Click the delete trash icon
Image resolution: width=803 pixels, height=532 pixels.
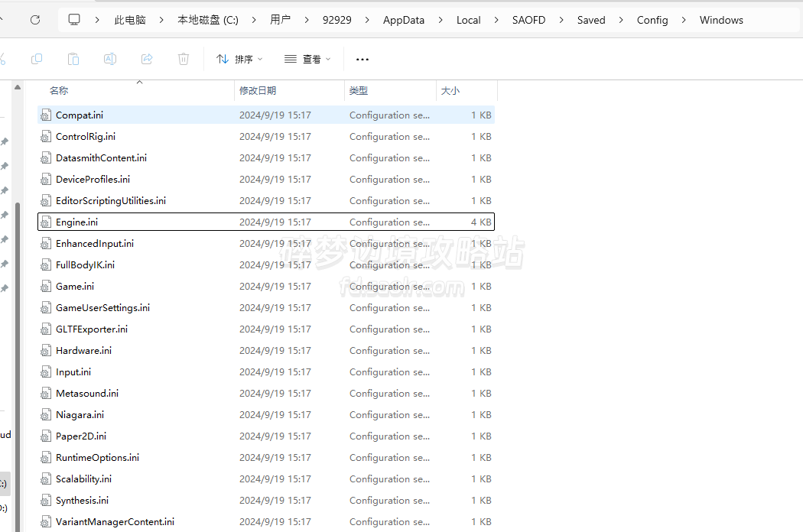coord(184,59)
